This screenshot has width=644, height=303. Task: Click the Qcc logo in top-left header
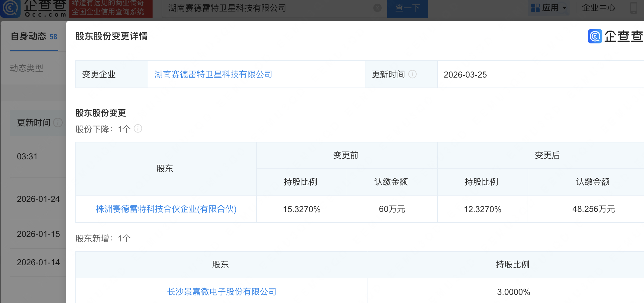(x=33, y=8)
